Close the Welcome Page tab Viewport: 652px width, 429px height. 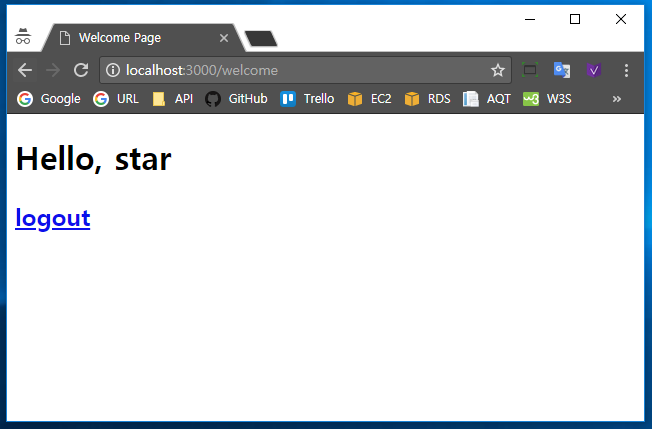point(224,38)
